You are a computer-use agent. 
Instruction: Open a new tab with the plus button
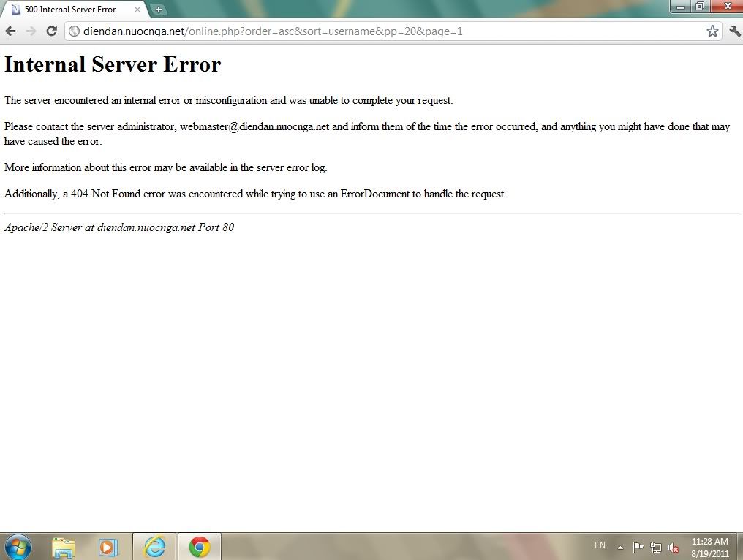pyautogui.click(x=158, y=10)
